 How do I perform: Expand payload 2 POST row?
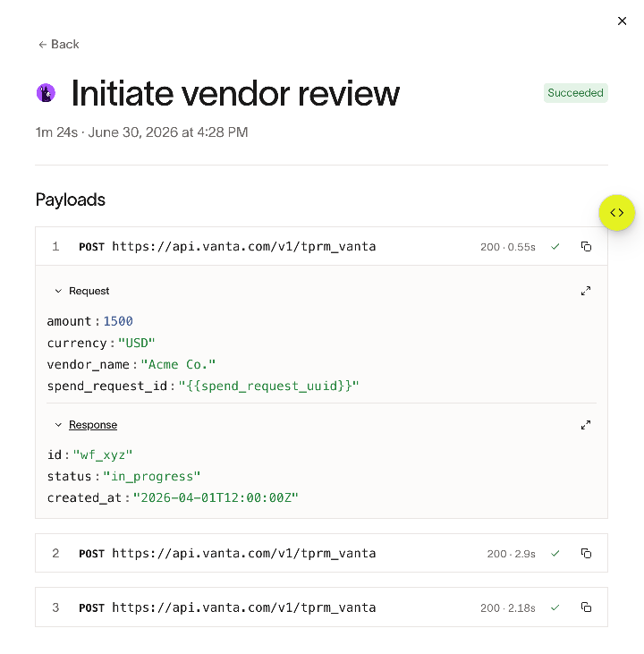coord(321,553)
